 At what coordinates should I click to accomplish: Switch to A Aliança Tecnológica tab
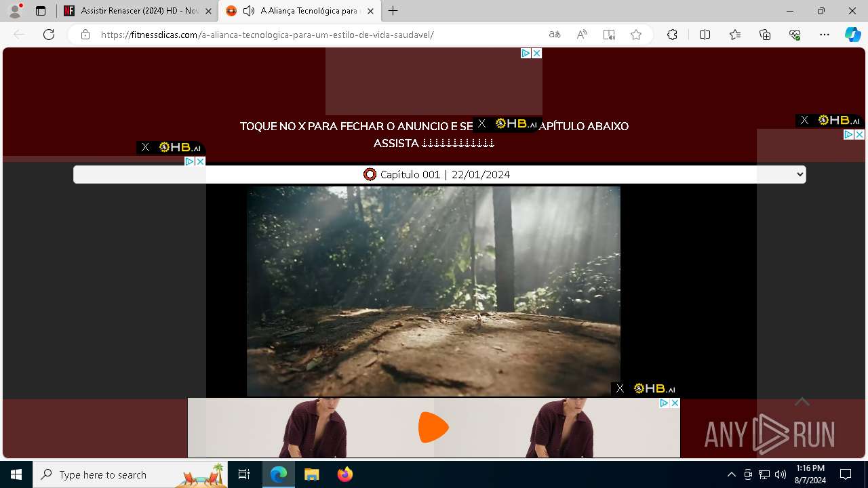[x=300, y=11]
